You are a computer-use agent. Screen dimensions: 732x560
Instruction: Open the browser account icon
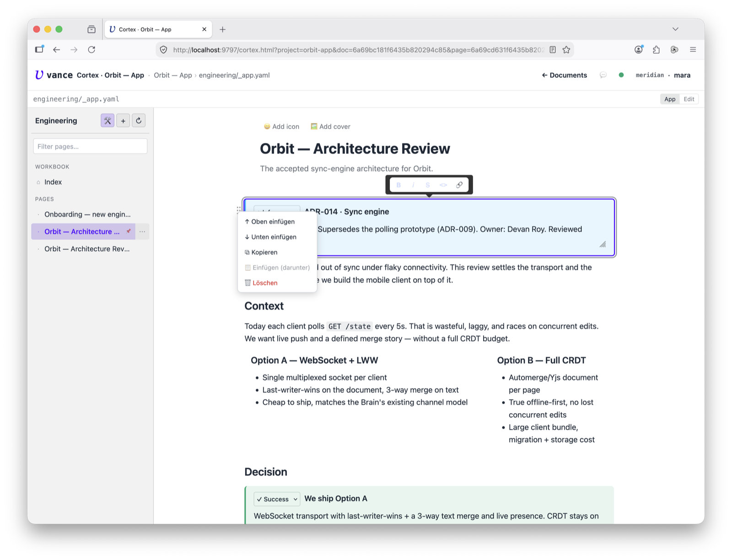point(639,50)
